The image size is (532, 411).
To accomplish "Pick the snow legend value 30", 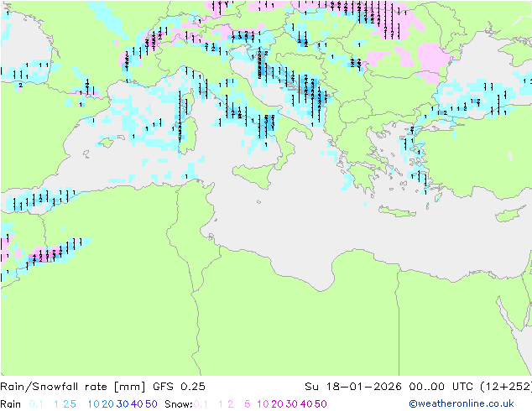I will pos(292,404).
